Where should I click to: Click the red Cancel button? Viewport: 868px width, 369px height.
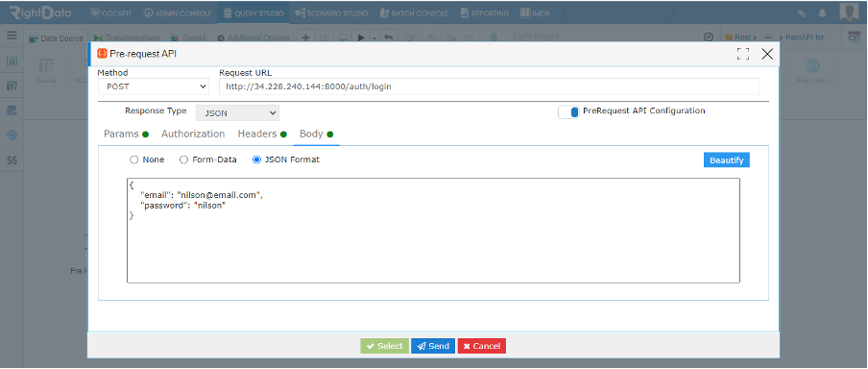click(482, 346)
